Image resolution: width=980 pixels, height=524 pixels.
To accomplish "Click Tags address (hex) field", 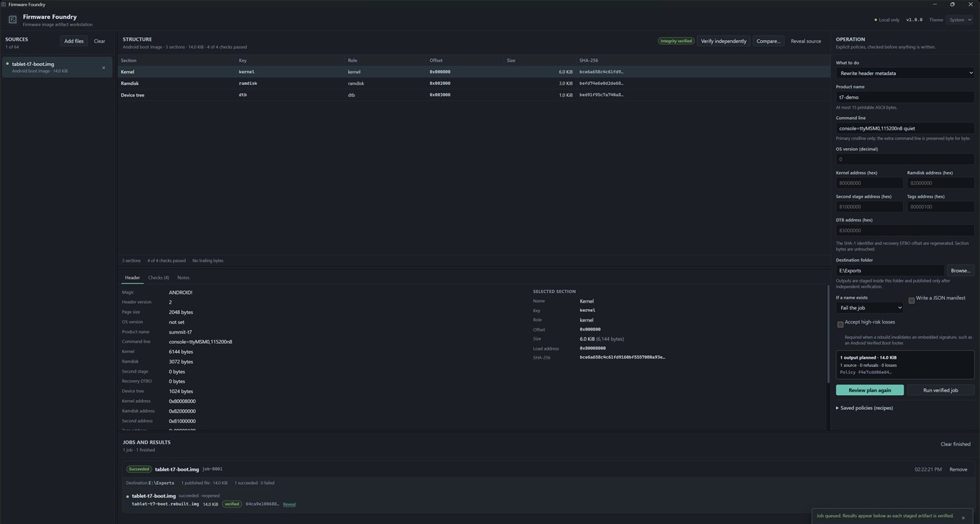I will 940,207.
